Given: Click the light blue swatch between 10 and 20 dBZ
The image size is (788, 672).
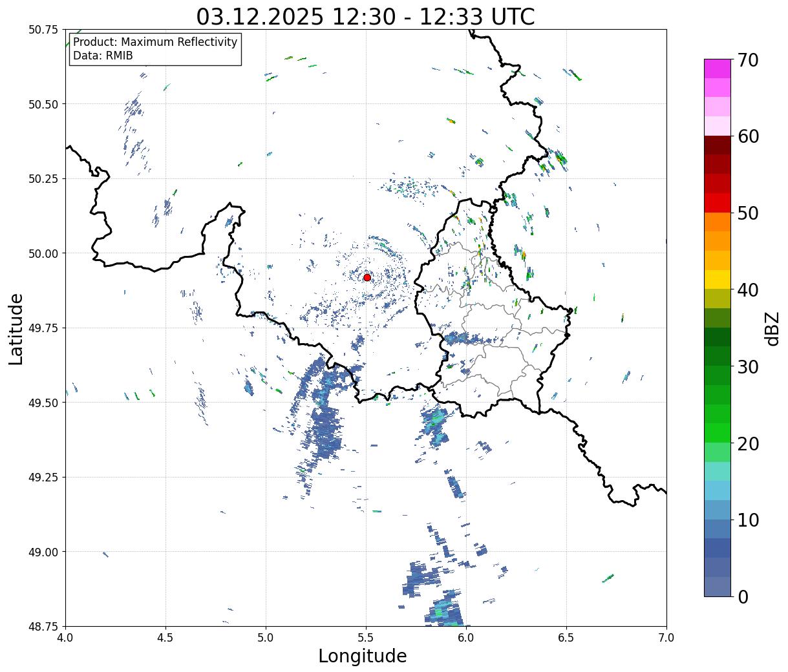Looking at the screenshot, I should 718,490.
